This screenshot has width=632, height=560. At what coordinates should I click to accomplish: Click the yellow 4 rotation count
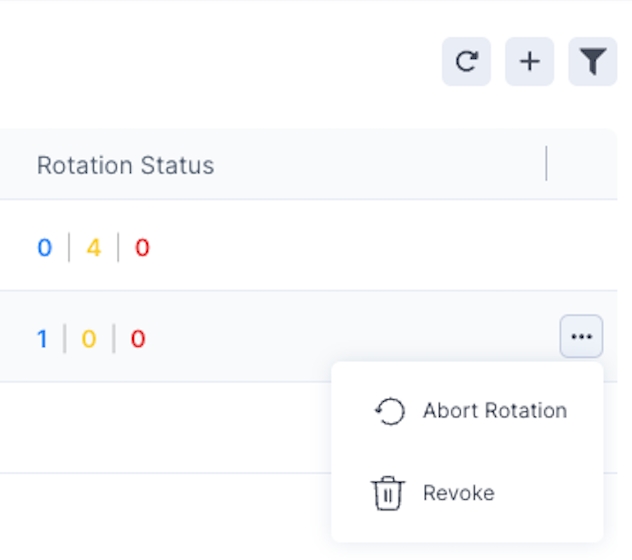pyautogui.click(x=93, y=248)
